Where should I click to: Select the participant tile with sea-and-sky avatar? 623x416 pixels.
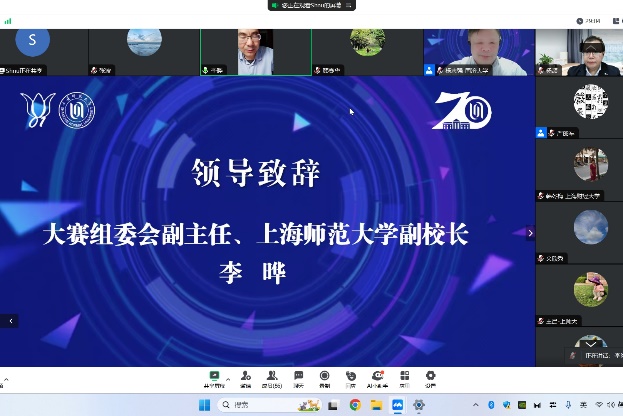(144, 52)
